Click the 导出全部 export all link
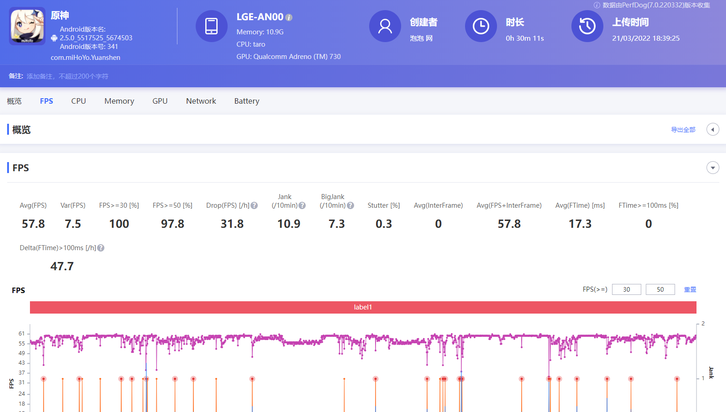This screenshot has width=726, height=412. click(682, 130)
